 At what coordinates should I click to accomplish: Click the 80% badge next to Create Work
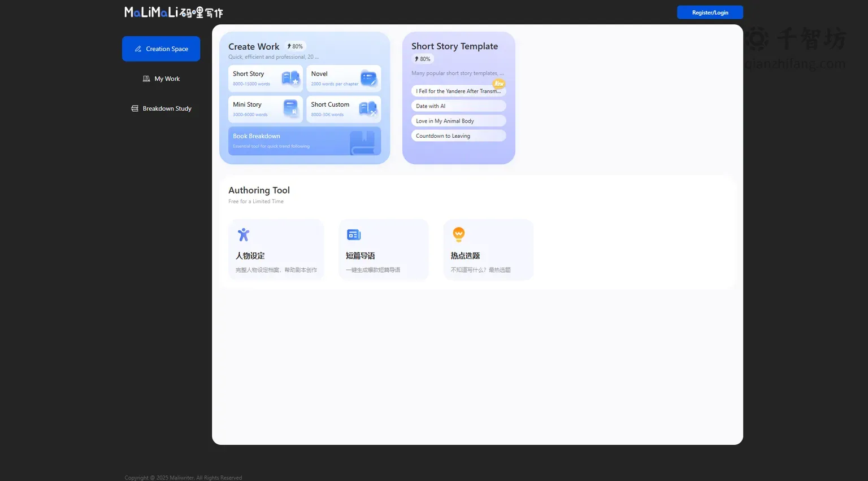[295, 46]
